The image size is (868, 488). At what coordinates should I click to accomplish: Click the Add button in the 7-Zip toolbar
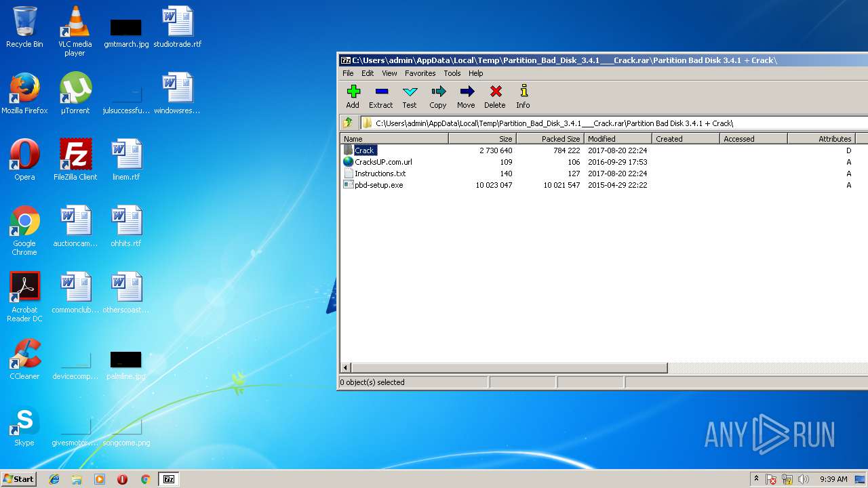click(x=353, y=96)
